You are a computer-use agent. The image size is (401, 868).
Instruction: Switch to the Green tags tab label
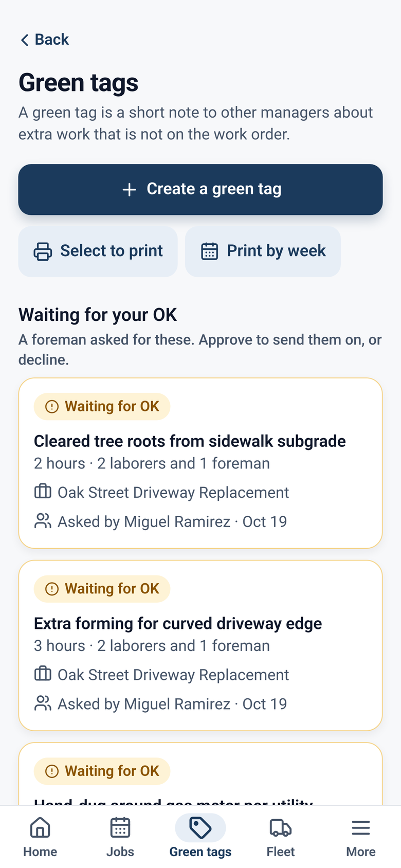[x=200, y=852]
